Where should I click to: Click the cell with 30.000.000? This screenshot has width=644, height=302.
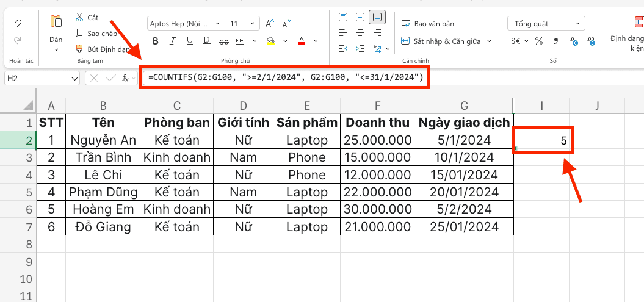point(377,209)
